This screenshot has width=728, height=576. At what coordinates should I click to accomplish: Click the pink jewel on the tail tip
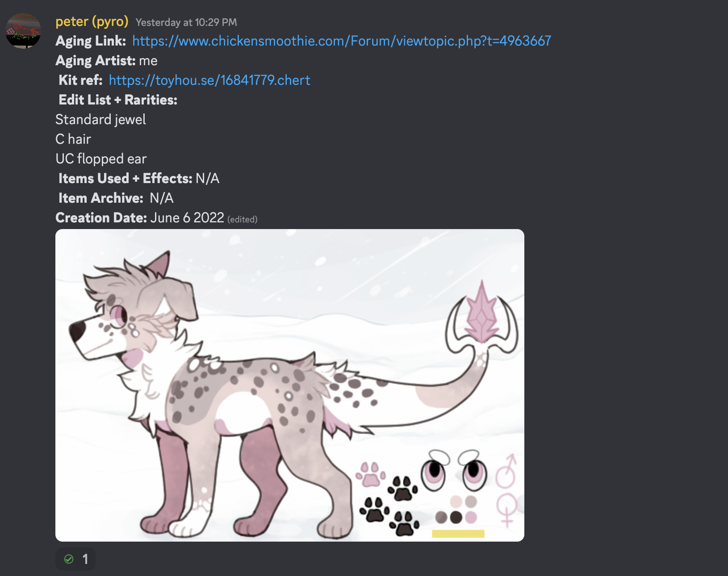point(481,313)
